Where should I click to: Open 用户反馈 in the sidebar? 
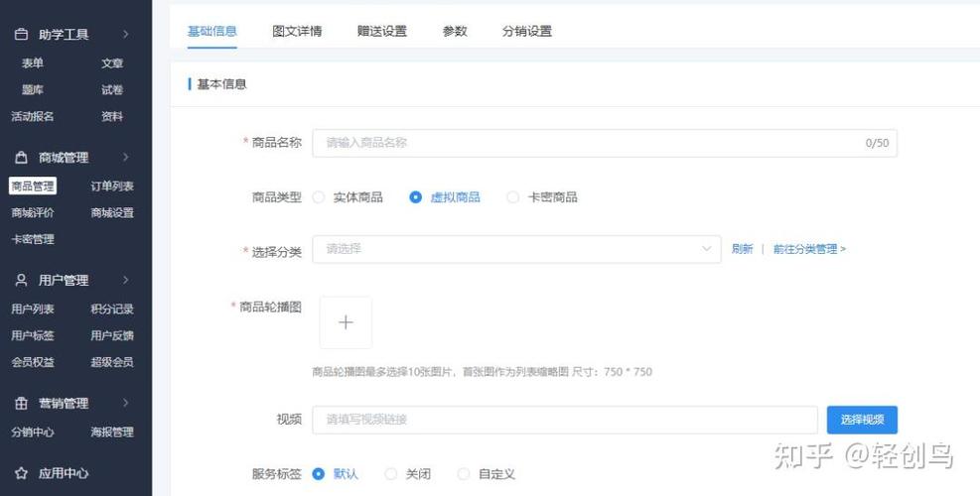[x=112, y=335]
